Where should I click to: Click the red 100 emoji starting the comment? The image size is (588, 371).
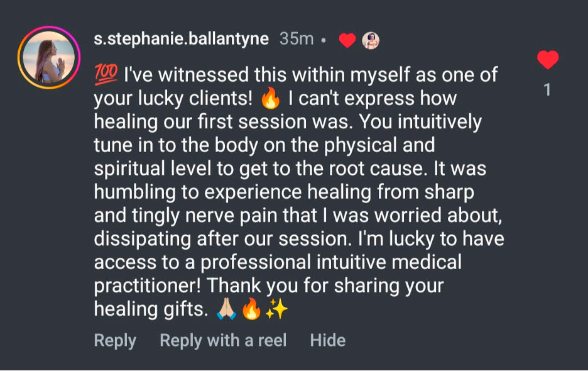[x=106, y=75]
